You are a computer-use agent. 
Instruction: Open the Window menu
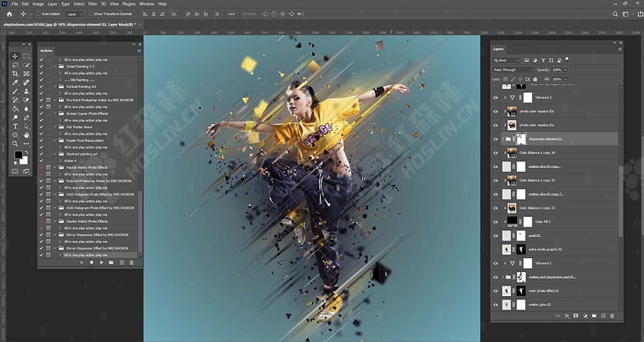pyautogui.click(x=147, y=3)
